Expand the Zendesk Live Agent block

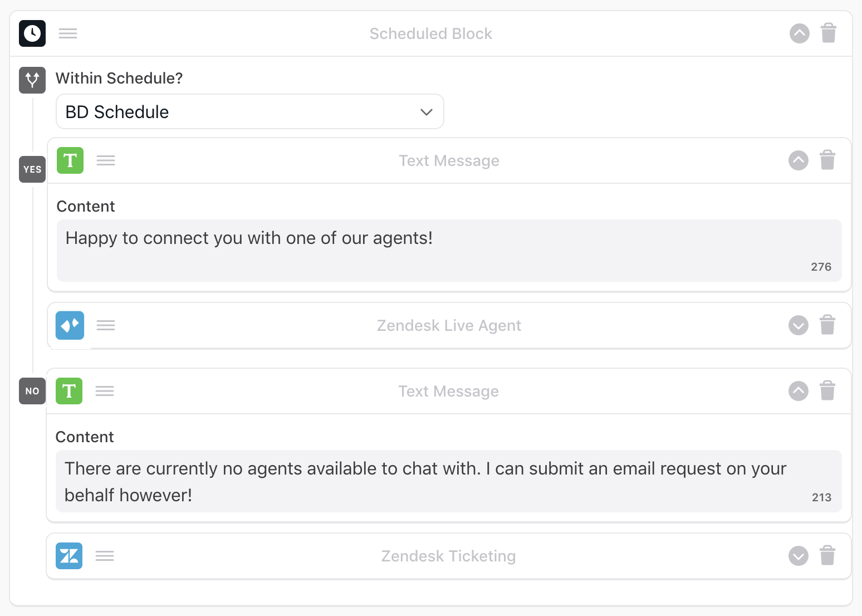click(x=799, y=325)
